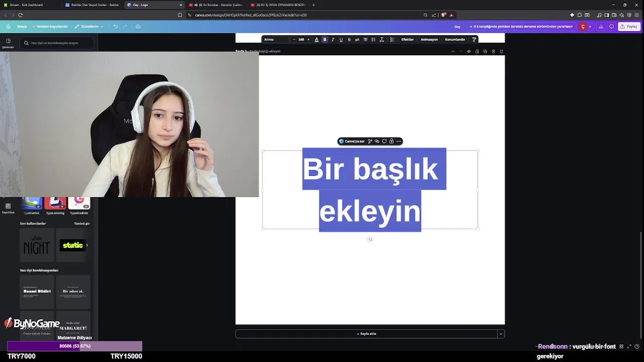Open the text color picker
The width and height of the screenshot is (644, 362).
coord(316,40)
